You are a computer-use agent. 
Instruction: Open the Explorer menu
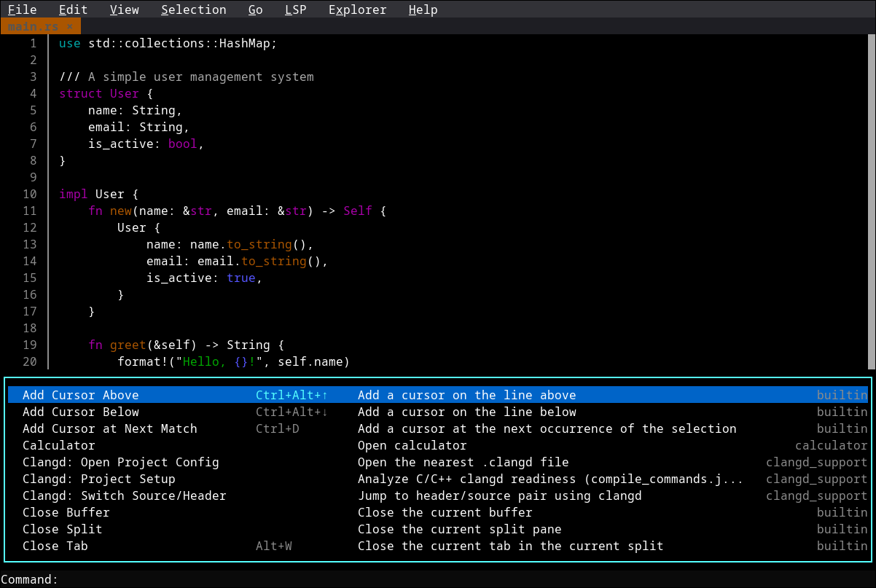coord(357,9)
